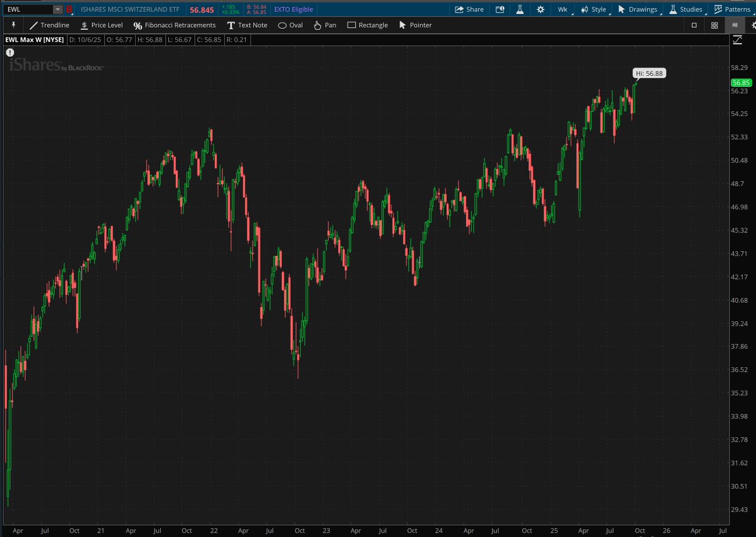The width and height of the screenshot is (756, 537).
Task: Open gear icon at drawing toolbar end
Action: [x=753, y=25]
